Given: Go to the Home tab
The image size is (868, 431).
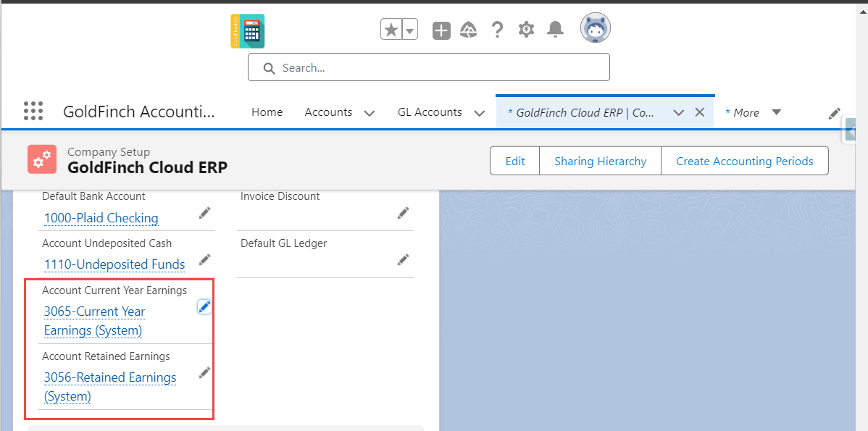Looking at the screenshot, I should point(267,112).
